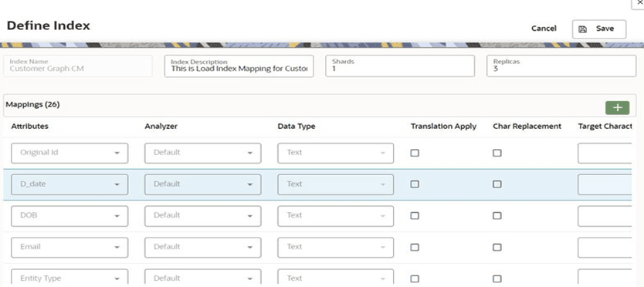The image size is (644, 287).
Task: Expand the D_date attribute dropdown
Action: 69,184
